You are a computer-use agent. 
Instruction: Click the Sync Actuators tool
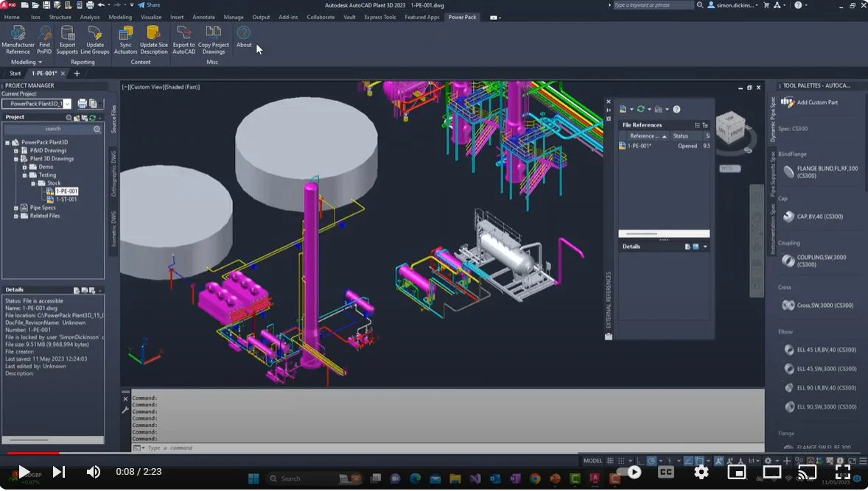pyautogui.click(x=126, y=40)
